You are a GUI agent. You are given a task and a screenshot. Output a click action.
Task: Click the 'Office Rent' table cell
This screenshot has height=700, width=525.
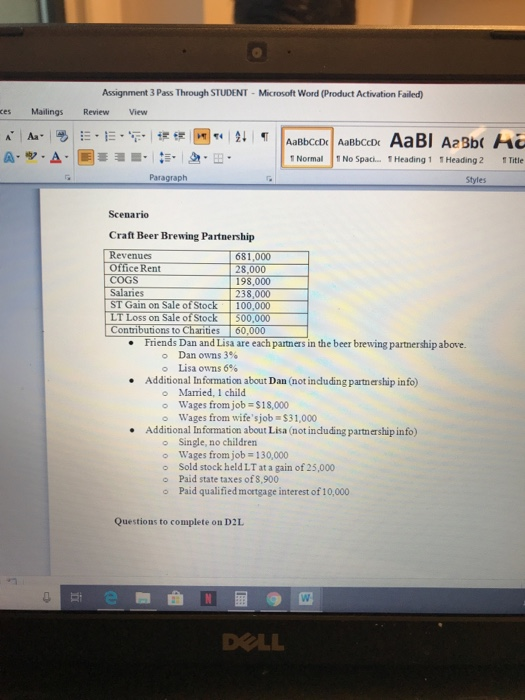[x=167, y=268]
